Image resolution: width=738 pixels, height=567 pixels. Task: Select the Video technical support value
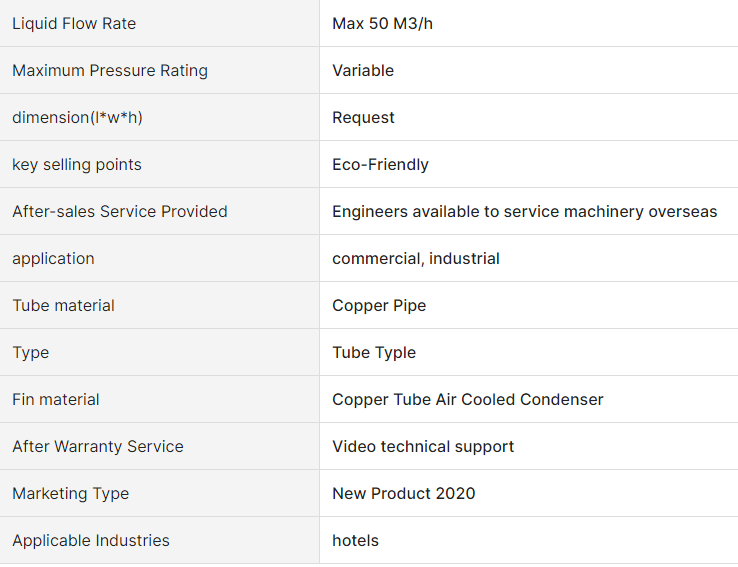(423, 447)
